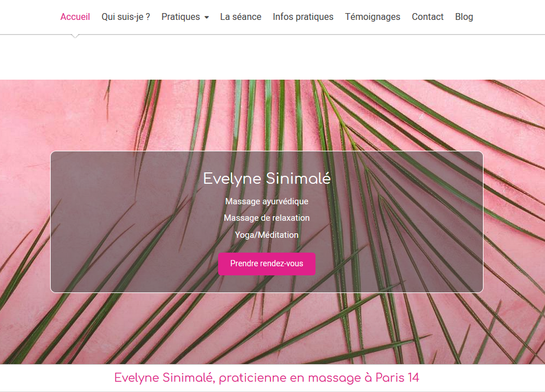The height and width of the screenshot is (392, 545).
Task: Open the Infos pratiques menu item
Action: pos(303,16)
